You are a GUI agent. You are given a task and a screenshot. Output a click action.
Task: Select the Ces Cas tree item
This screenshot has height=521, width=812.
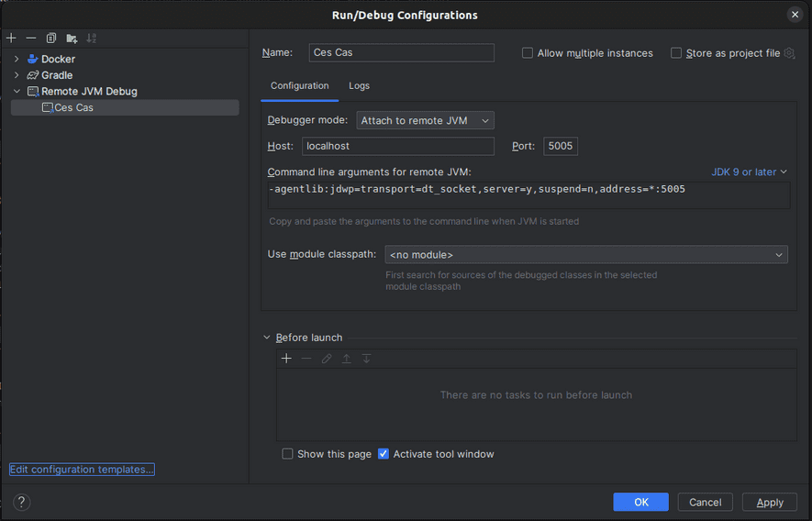pos(125,107)
